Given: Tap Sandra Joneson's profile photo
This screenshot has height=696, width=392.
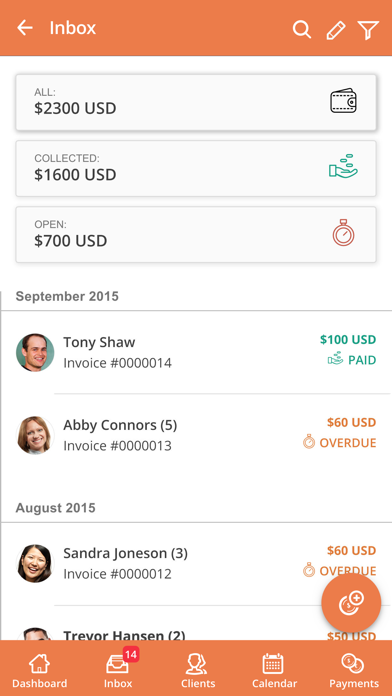Looking at the screenshot, I should click(35, 563).
